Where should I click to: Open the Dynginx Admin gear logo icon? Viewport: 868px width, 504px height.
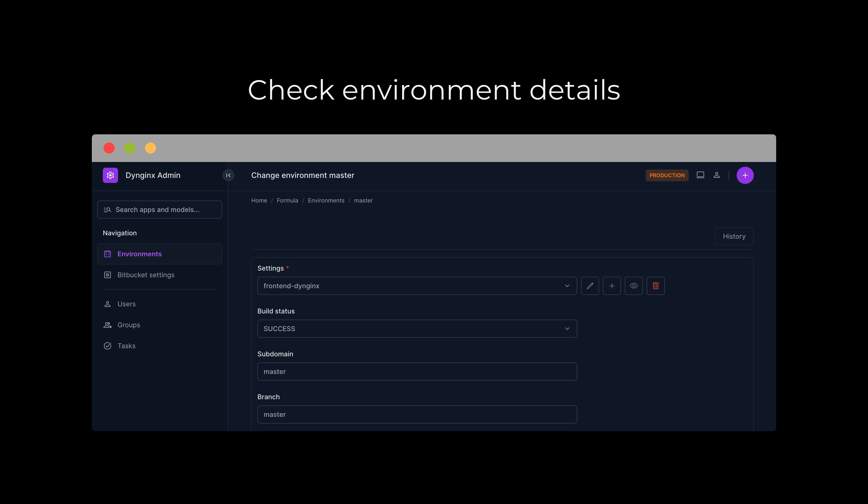pos(110,175)
